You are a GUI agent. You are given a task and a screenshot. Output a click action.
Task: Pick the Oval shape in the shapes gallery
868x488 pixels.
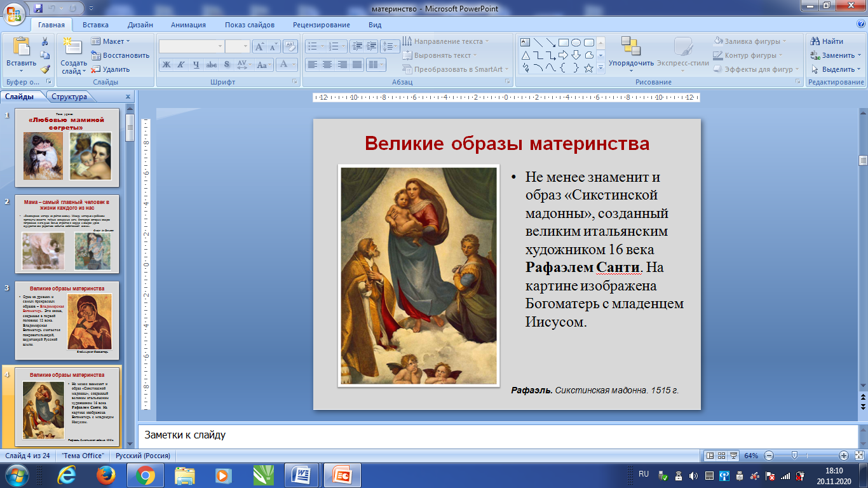(x=576, y=43)
